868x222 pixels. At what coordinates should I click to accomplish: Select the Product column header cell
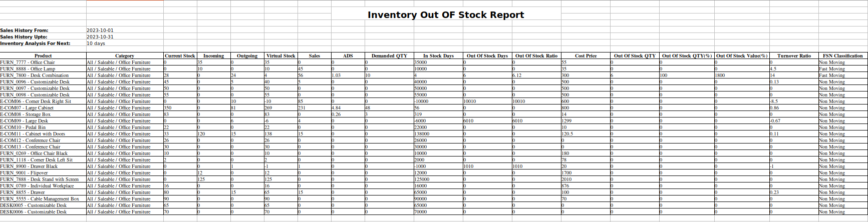tap(43, 56)
